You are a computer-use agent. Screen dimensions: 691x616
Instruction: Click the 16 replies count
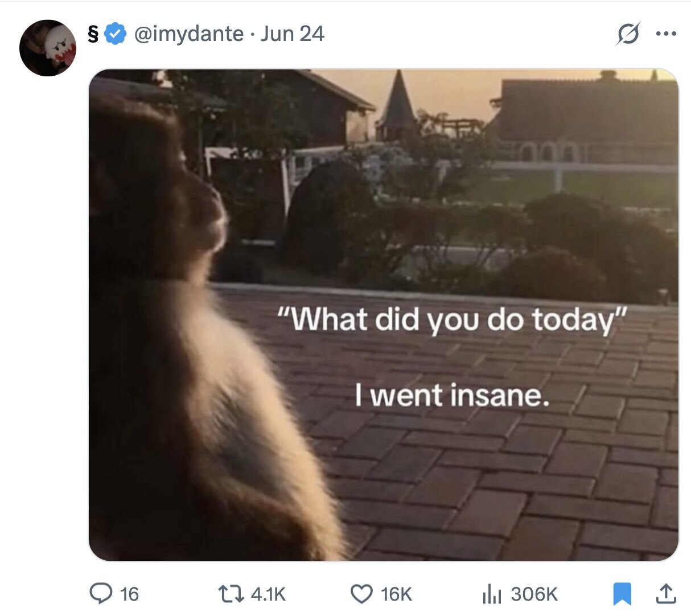point(130,594)
